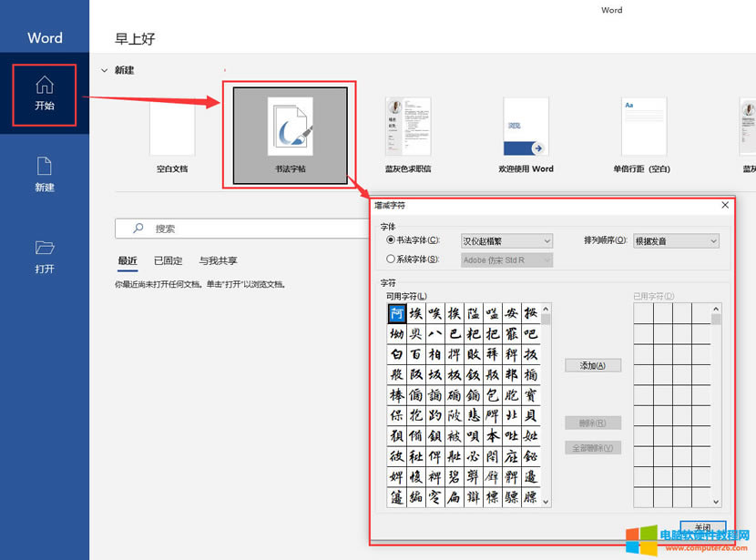This screenshot has height=560, width=756.
Task: Click down arrow of 可用字符 list scrollbar
Action: pos(546,502)
